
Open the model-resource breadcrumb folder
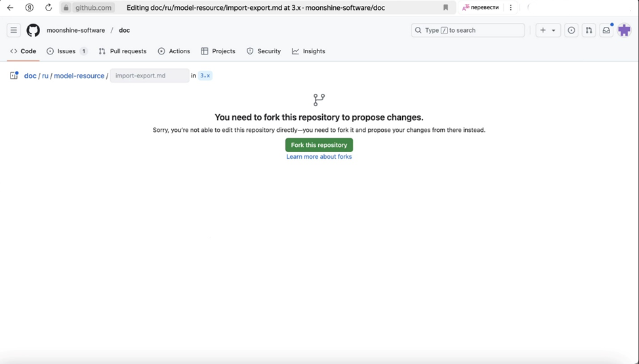click(x=79, y=76)
